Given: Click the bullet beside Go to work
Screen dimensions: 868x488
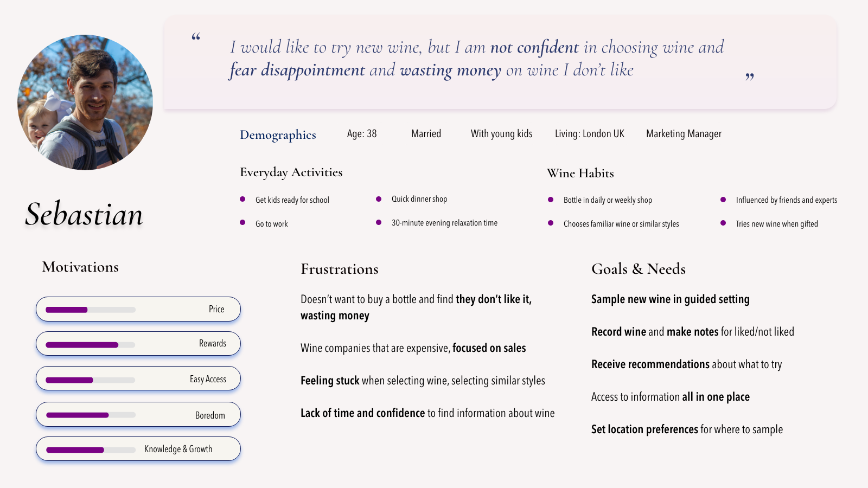Looking at the screenshot, I should [242, 222].
